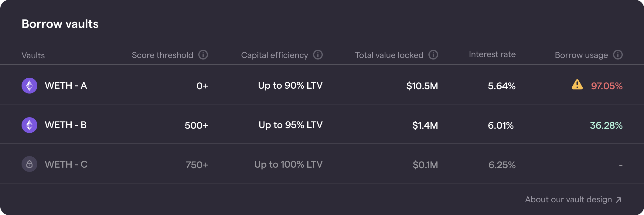644x215 pixels.
Task: Click the Score threshold info icon
Action: point(204,55)
